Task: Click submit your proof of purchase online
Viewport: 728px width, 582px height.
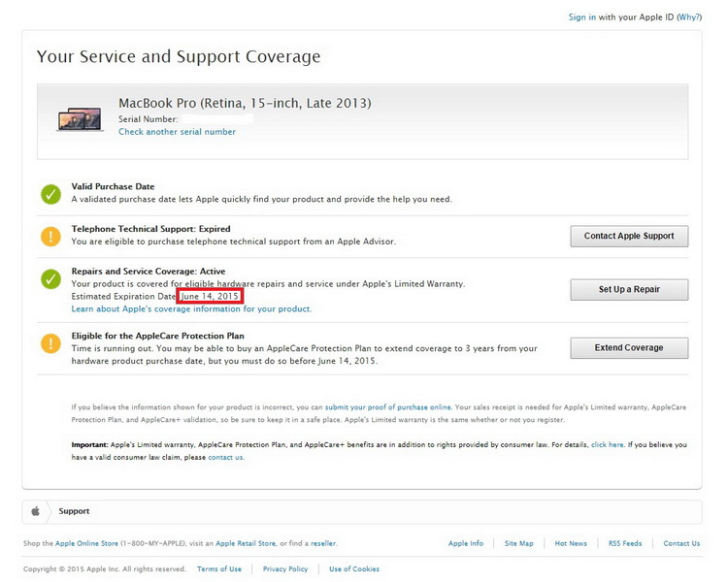Action: click(387, 407)
